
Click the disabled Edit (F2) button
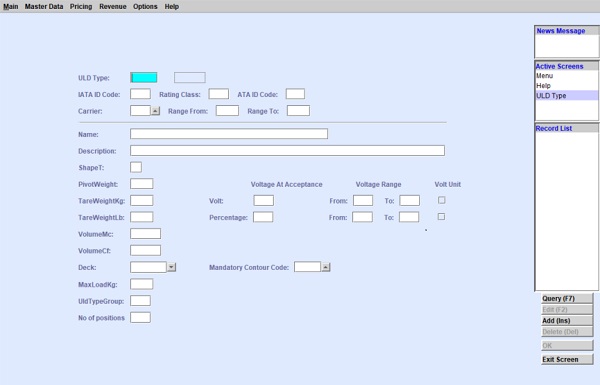(567, 310)
